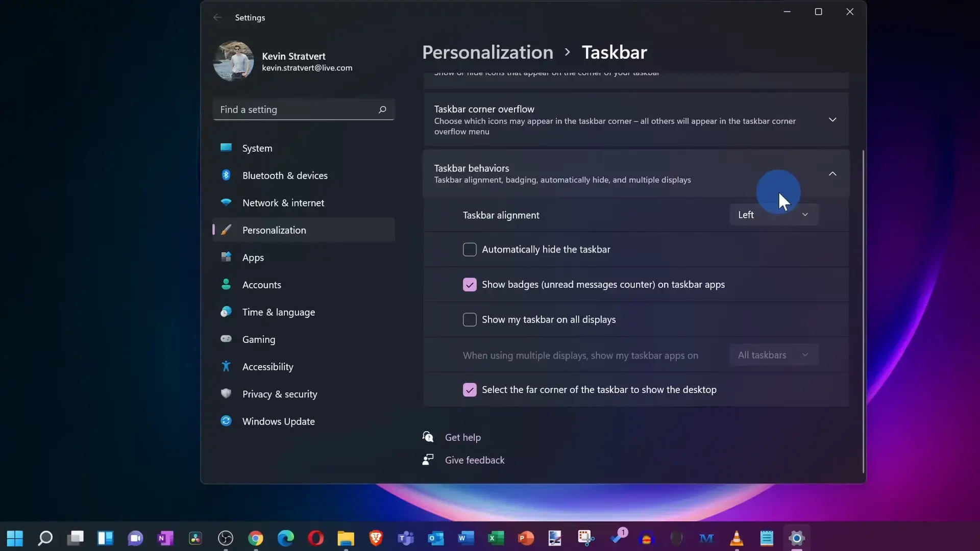Image resolution: width=980 pixels, height=551 pixels.
Task: Open Excel from the taskbar
Action: (x=496, y=538)
